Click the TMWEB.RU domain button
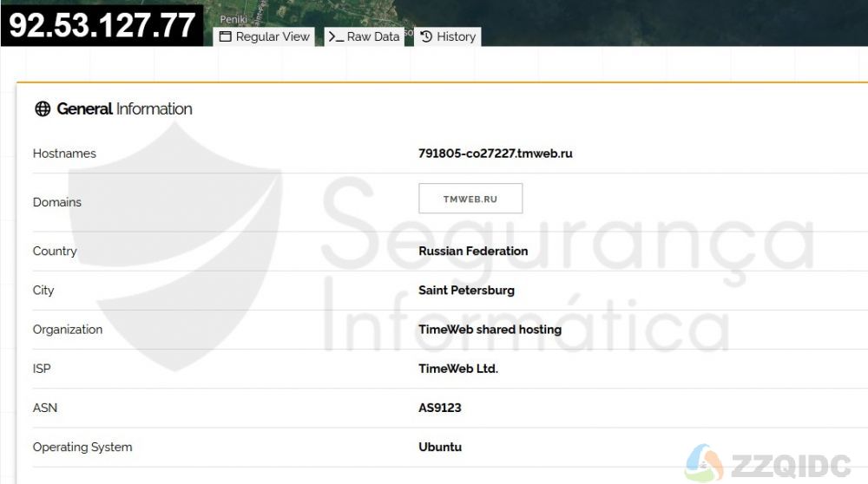Image resolution: width=868 pixels, height=484 pixels. pyautogui.click(x=470, y=199)
